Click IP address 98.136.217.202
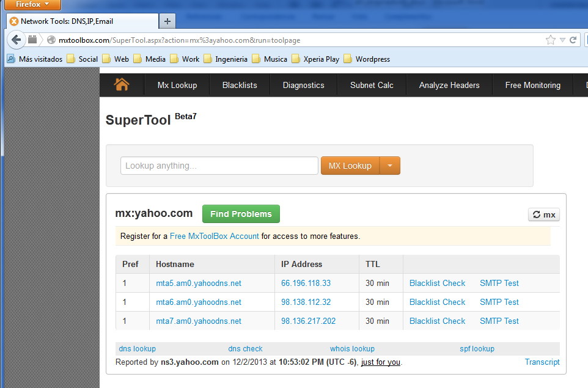 pos(308,321)
